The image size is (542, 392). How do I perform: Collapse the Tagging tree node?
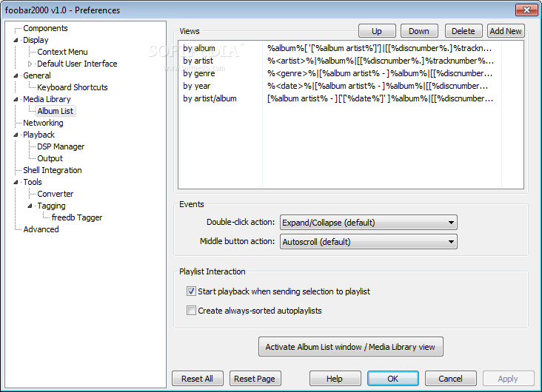point(30,206)
